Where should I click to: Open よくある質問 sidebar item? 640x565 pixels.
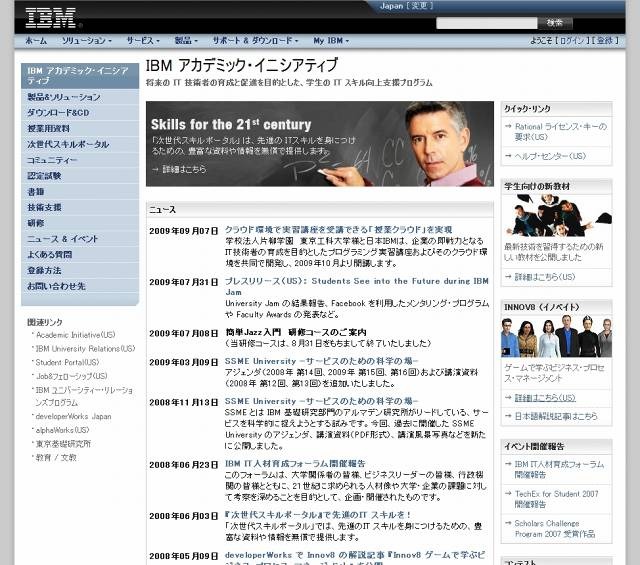(x=80, y=255)
